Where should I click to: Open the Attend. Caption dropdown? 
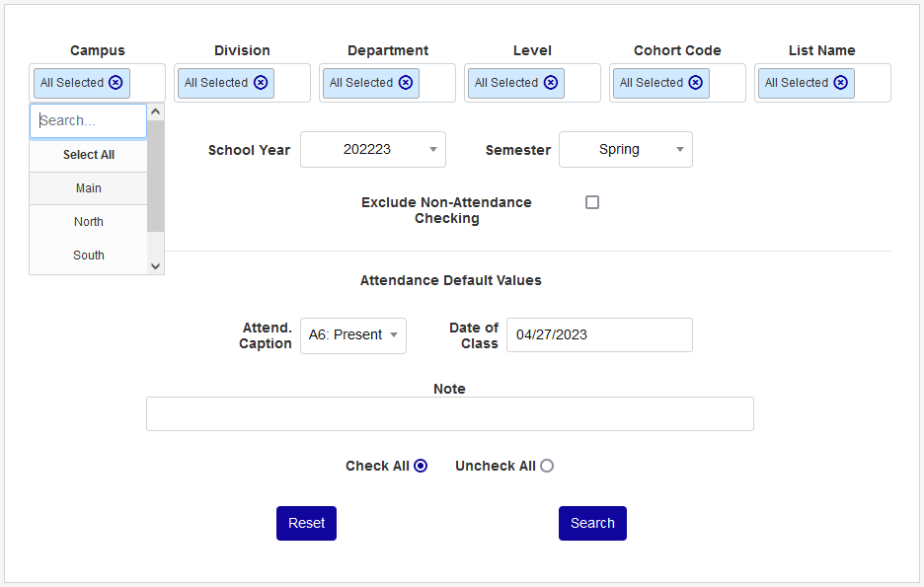coord(353,335)
